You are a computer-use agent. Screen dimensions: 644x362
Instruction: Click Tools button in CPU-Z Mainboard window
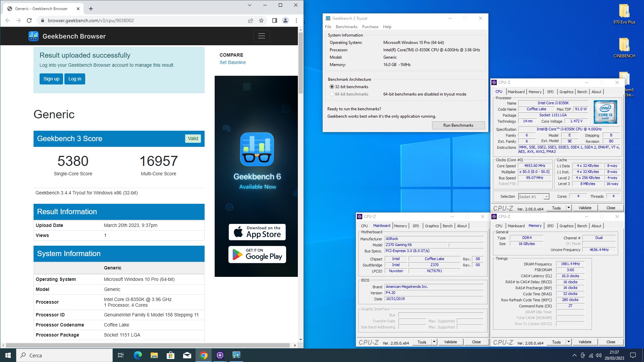click(422, 342)
